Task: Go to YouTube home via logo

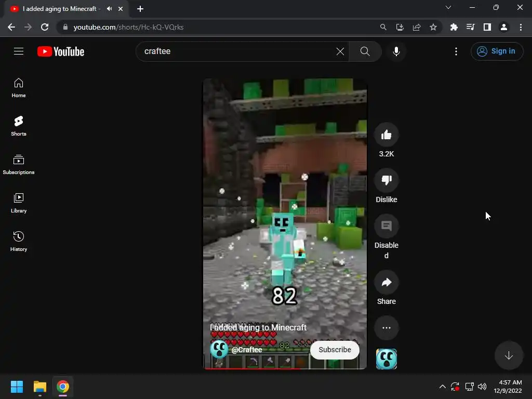Action: tap(61, 51)
